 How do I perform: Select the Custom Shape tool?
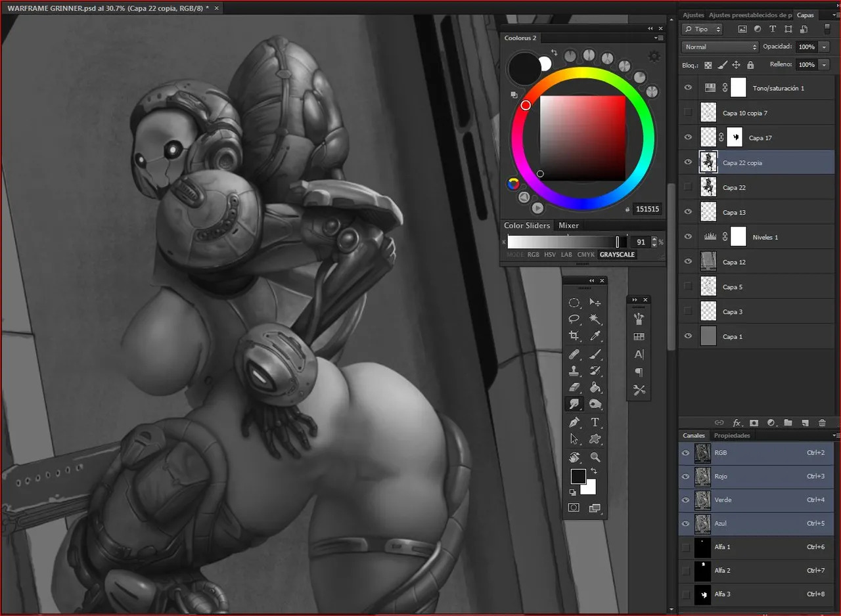click(595, 439)
